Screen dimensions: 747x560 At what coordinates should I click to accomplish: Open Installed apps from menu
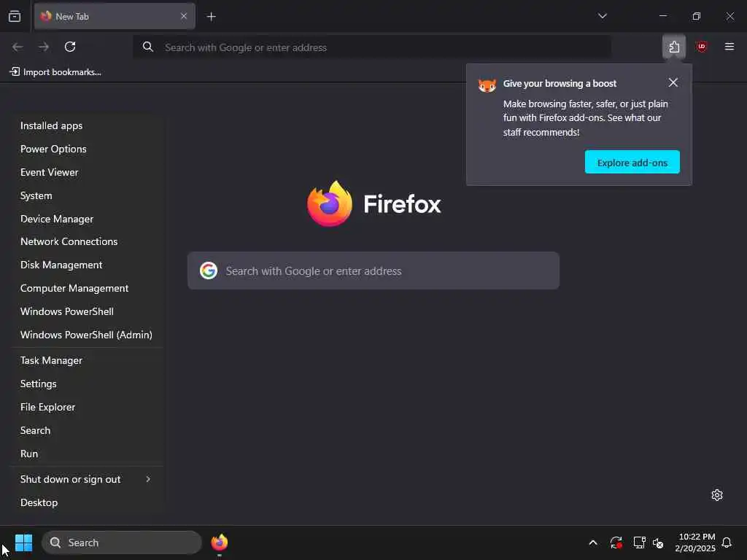(87, 125)
